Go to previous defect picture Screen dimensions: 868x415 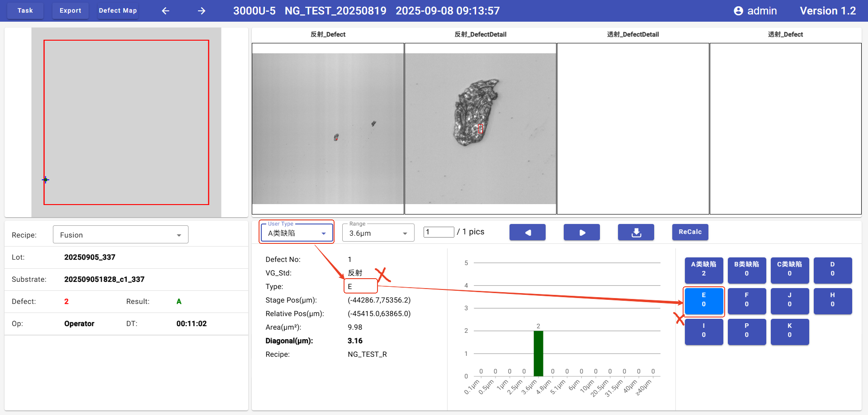527,232
